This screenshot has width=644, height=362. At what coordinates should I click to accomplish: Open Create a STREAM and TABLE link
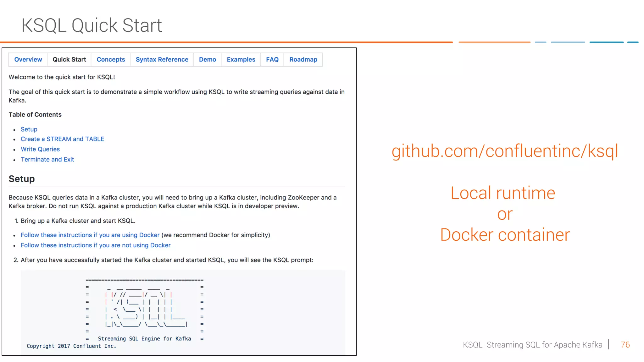(x=62, y=139)
